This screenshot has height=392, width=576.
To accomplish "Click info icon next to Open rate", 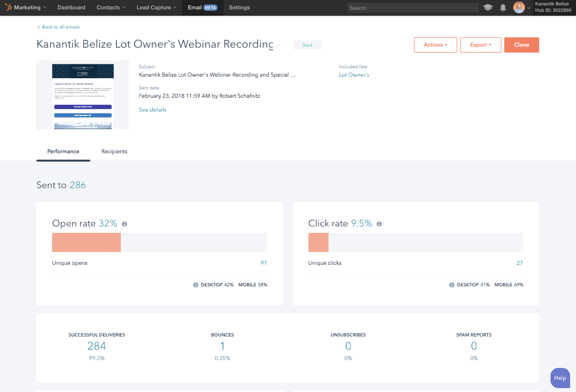I will click(125, 224).
